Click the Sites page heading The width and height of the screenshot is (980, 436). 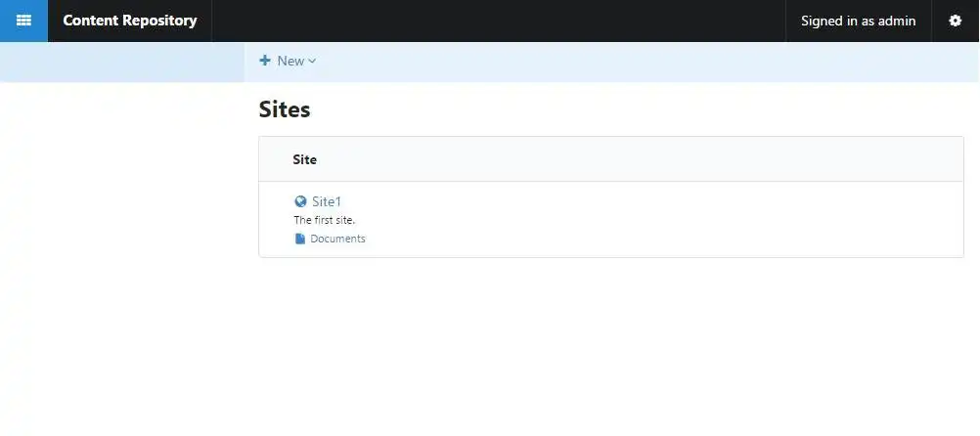(x=285, y=109)
